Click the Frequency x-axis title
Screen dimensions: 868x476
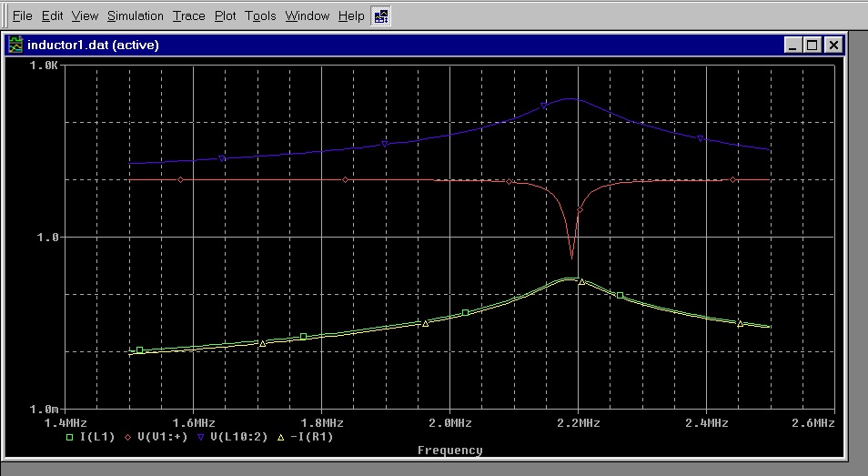tap(449, 451)
